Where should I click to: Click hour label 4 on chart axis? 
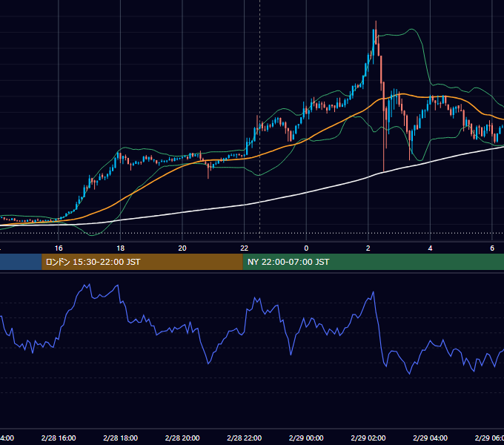[430, 248]
